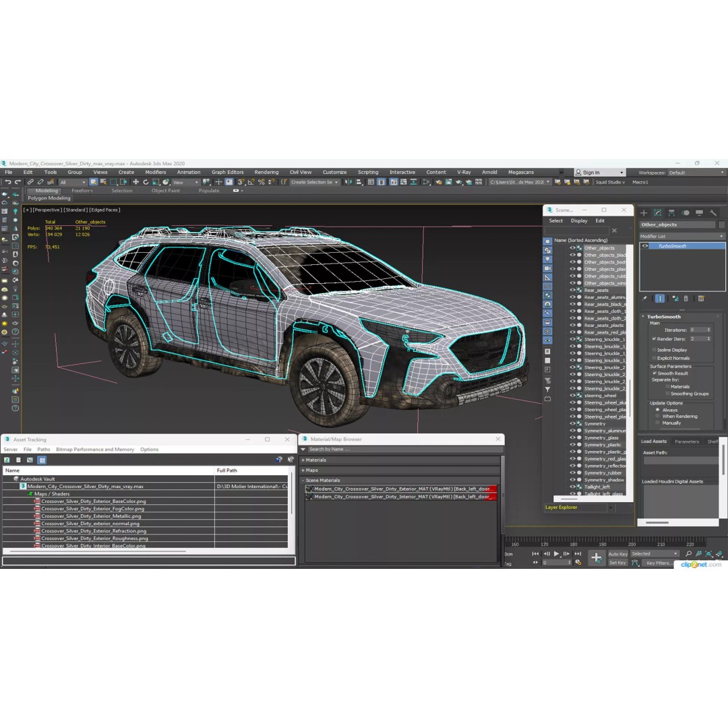Open the Modifiers menu

coord(156,173)
